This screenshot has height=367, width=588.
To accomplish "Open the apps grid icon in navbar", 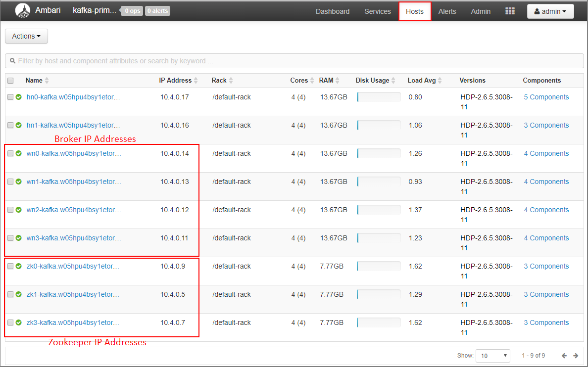I will click(510, 11).
